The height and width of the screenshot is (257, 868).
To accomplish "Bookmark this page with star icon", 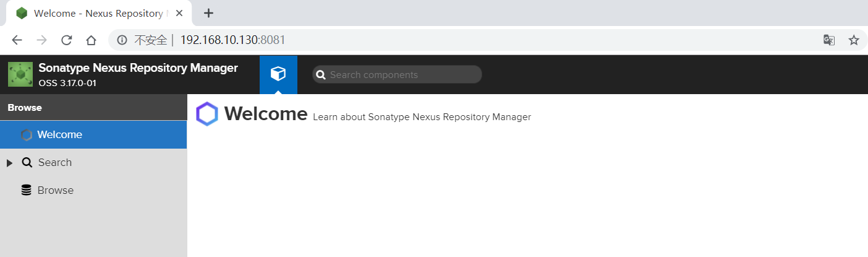I will [854, 40].
